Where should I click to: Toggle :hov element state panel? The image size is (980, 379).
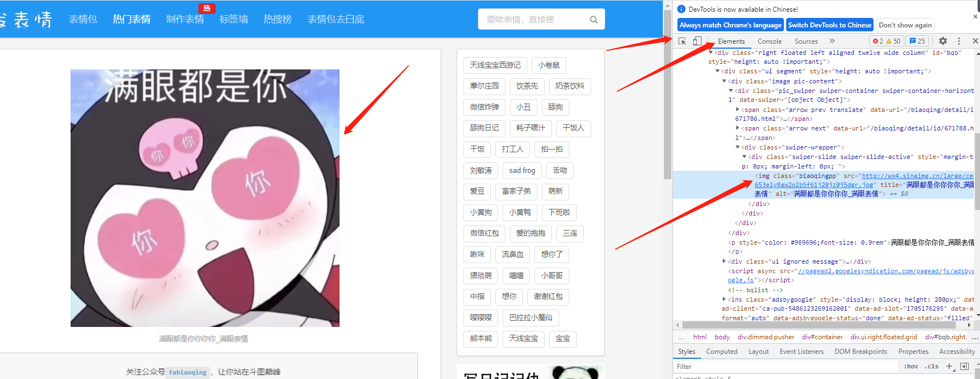pos(911,366)
